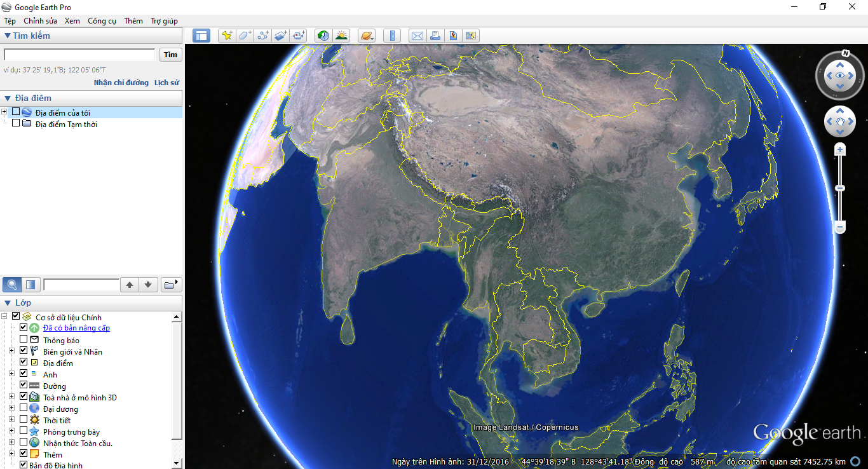Collapse the Cơ sở dữ liệu Chính node
This screenshot has width=868, height=469.
click(x=4, y=316)
